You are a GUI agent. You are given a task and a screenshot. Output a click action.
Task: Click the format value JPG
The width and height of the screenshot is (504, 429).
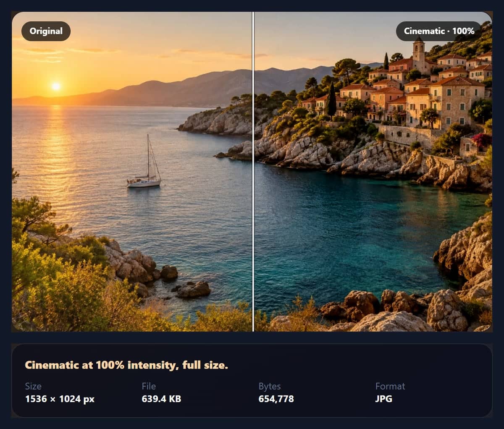[383, 399]
